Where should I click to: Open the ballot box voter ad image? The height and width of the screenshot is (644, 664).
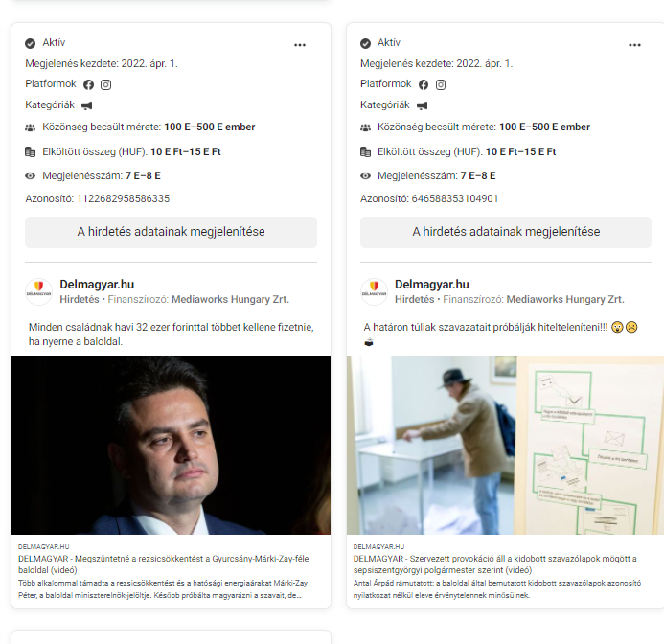point(505,445)
